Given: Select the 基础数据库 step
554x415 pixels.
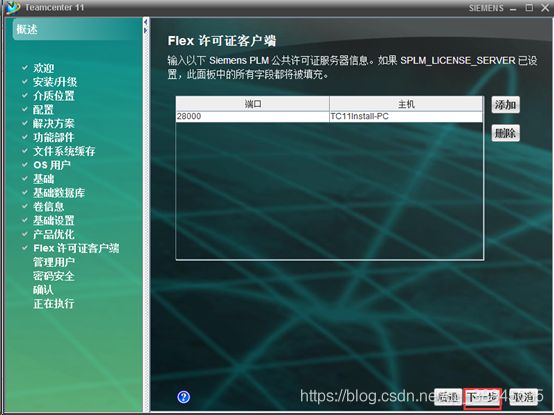Looking at the screenshot, I should (59, 193).
